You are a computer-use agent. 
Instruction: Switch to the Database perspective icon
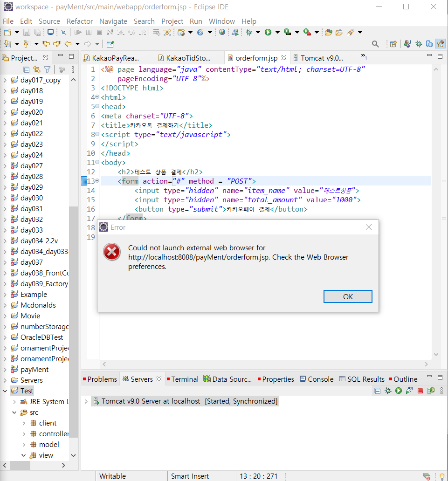pos(429,44)
